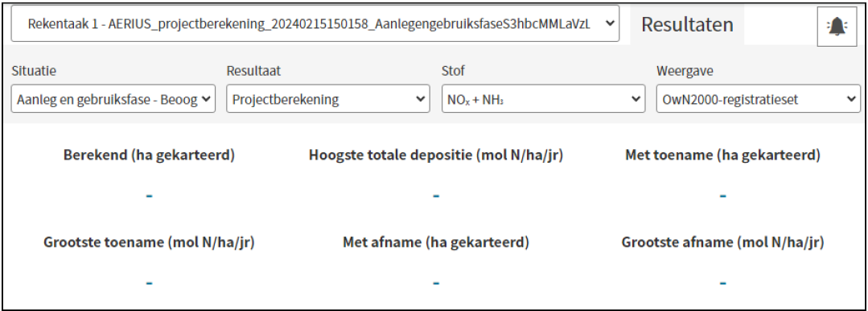Select the Grootste afname (mol N/ha/jr) heading
Image resolution: width=868 pixels, height=311 pixels.
tap(722, 243)
